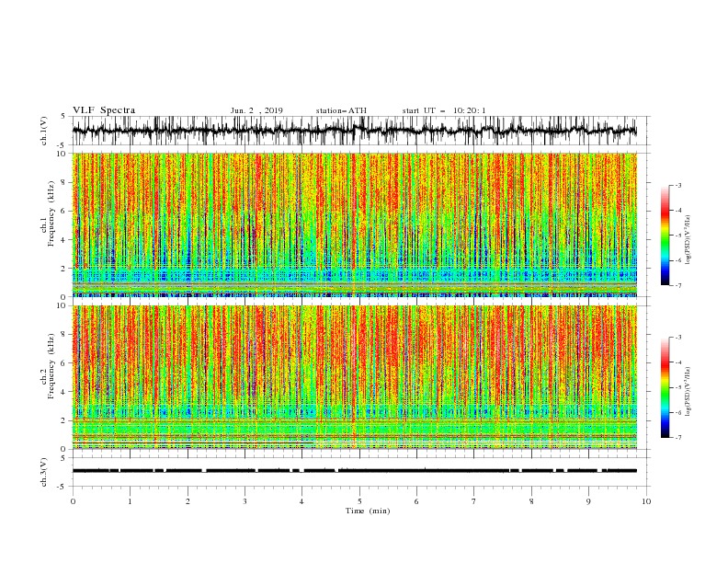Click time axis tick label "5"
728x563 pixels.
(359, 501)
